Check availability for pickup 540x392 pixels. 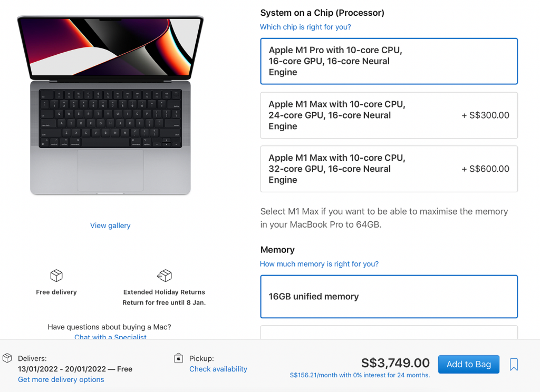(x=218, y=369)
